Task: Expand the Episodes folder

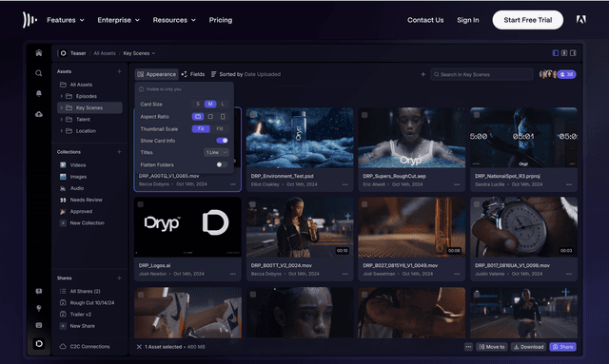Action: [x=61, y=96]
